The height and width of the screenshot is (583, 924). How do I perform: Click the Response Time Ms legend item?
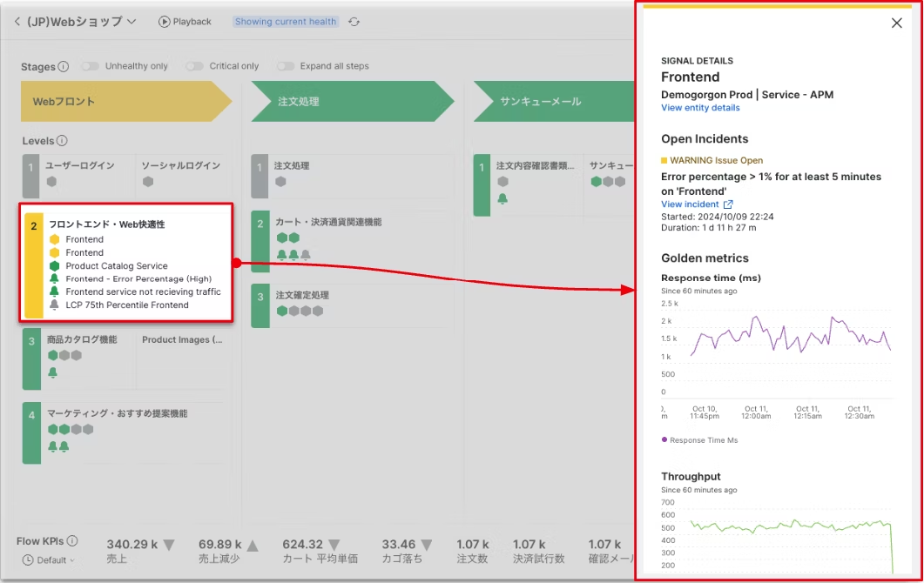click(700, 440)
